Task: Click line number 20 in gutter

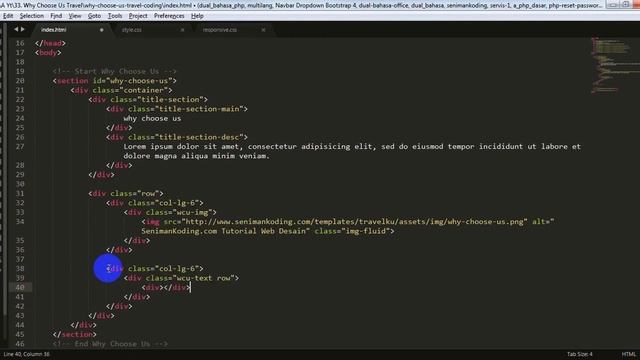Action: pyautogui.click(x=20, y=81)
